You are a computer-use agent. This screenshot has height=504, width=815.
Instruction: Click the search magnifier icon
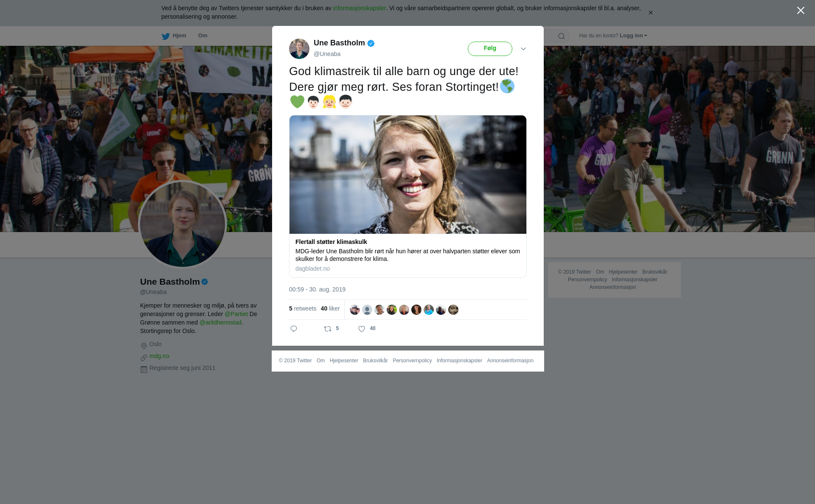click(562, 36)
